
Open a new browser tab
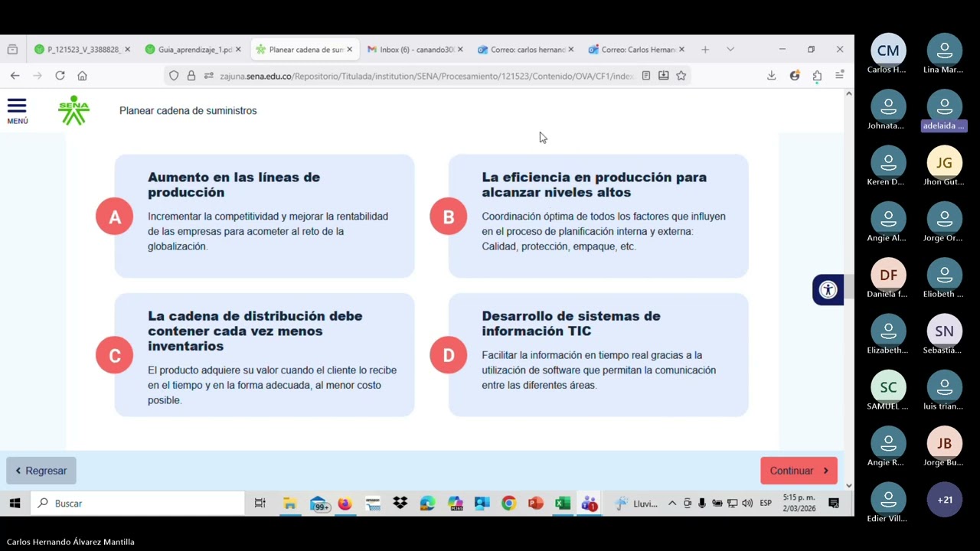pyautogui.click(x=704, y=49)
